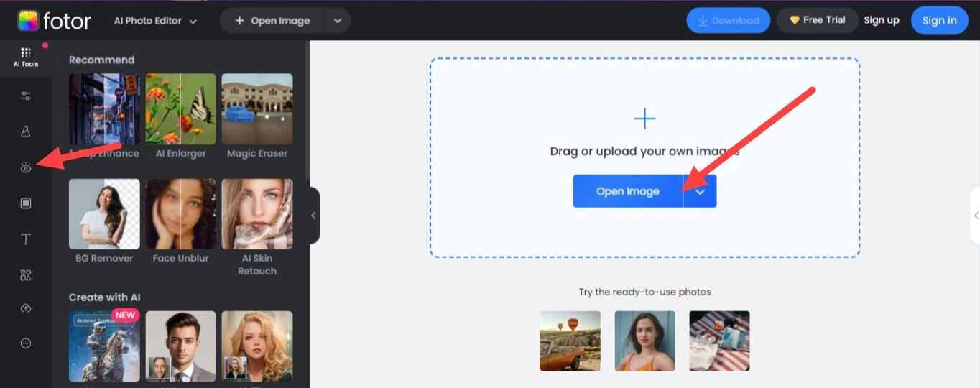This screenshot has height=388, width=980.
Task: Click the More options ellipsis sidebar icon
Action: pos(26,343)
